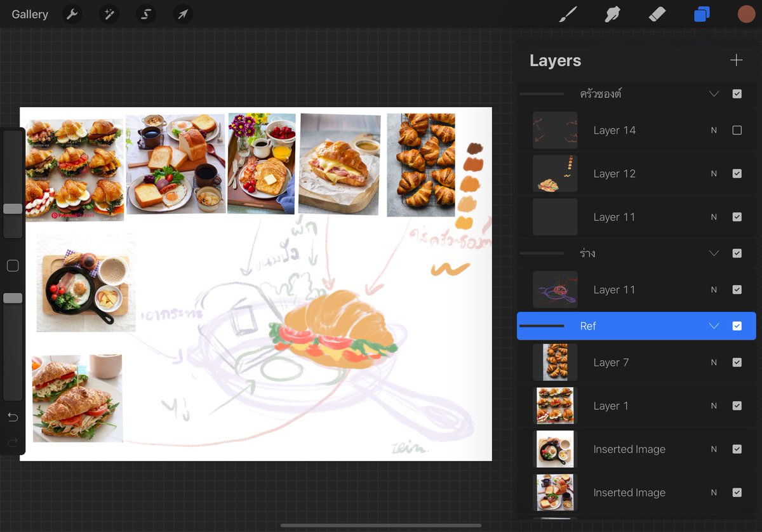This screenshot has width=762, height=532.
Task: Hide Layer 12 using its checkbox
Action: [x=737, y=173]
